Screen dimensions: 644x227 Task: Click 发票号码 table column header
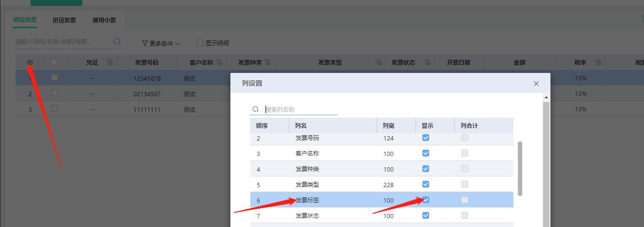pos(147,63)
